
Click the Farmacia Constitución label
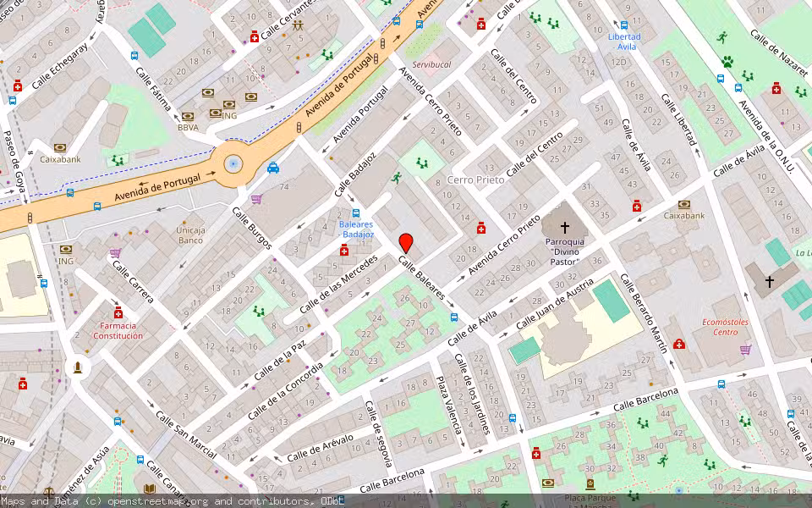[x=118, y=330]
